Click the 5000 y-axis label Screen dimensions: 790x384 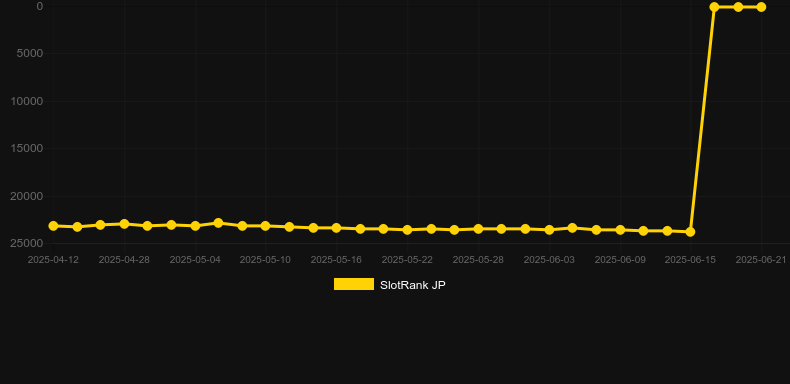tap(30, 53)
